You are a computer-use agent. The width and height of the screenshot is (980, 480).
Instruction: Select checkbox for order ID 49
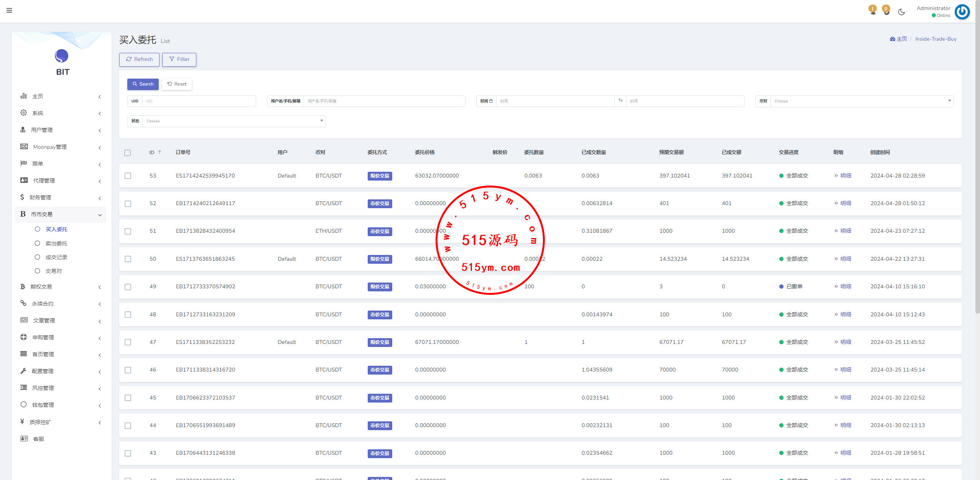[128, 287]
